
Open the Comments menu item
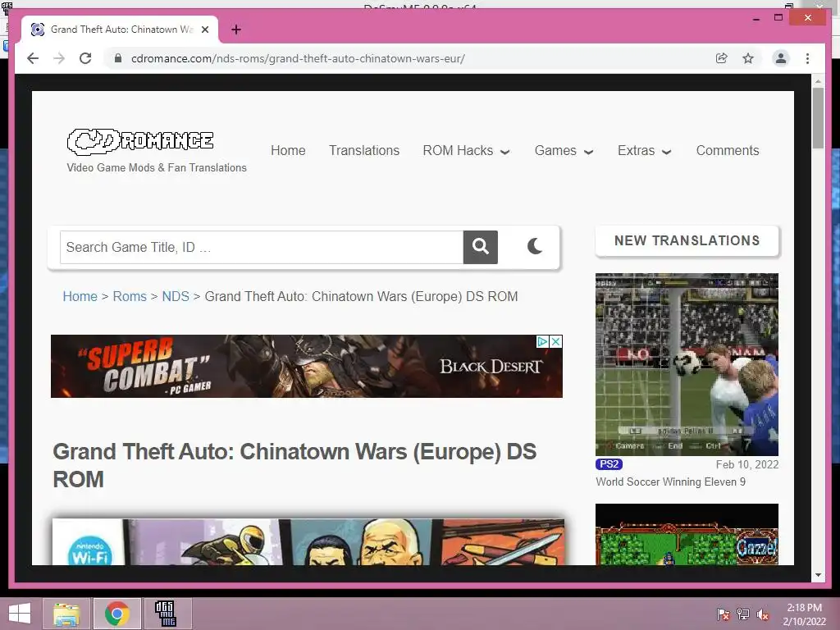[728, 151]
